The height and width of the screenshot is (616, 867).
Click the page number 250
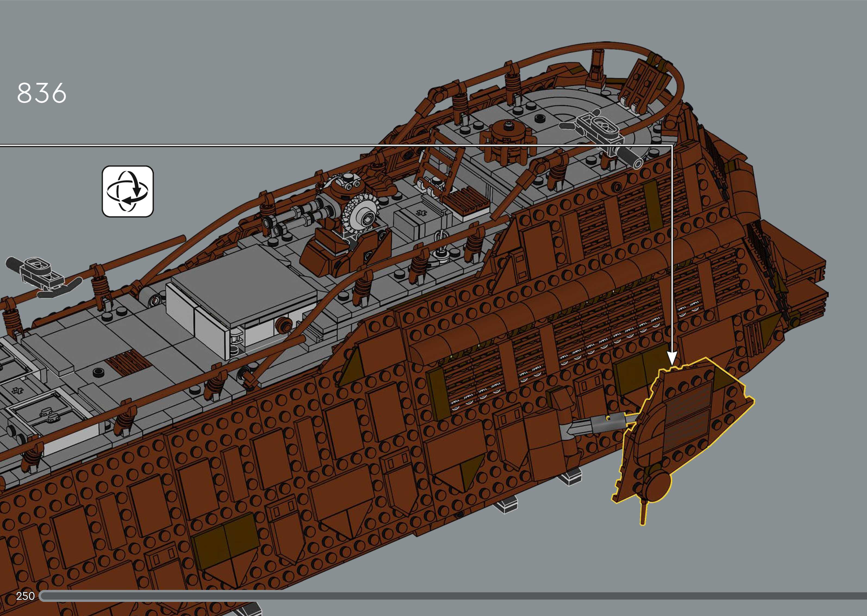26,596
